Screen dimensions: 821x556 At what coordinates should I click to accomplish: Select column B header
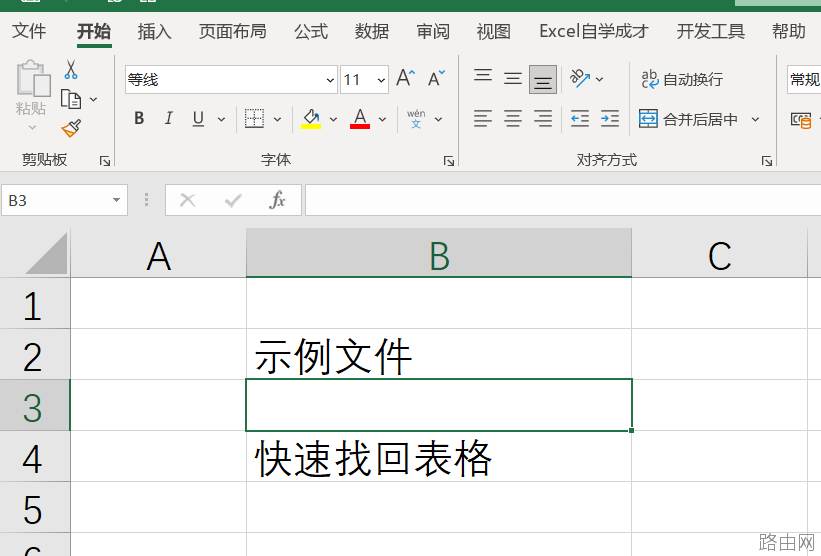tap(439, 252)
